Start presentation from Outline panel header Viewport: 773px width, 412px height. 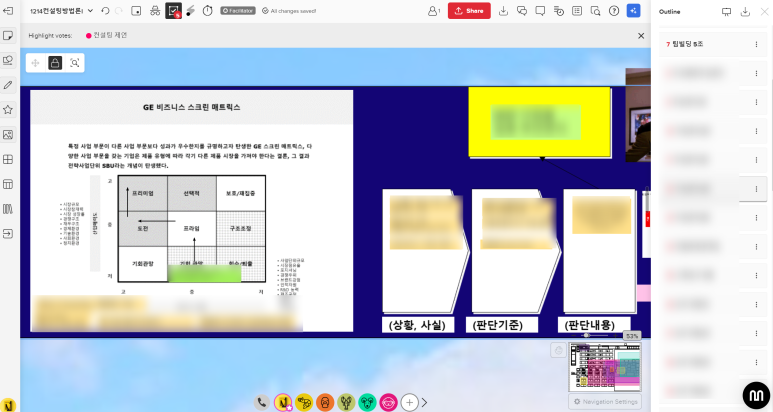(x=726, y=12)
